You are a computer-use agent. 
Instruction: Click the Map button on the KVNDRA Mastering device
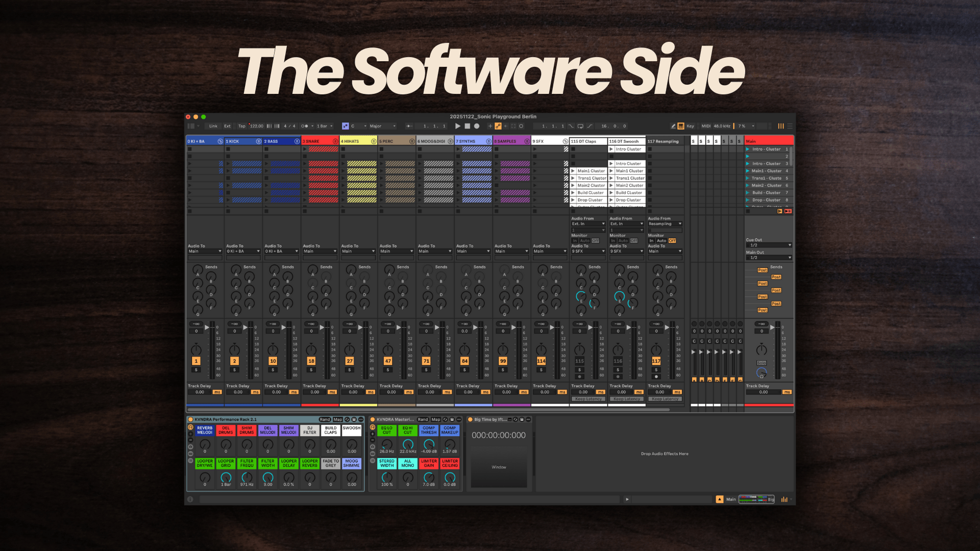coord(435,419)
